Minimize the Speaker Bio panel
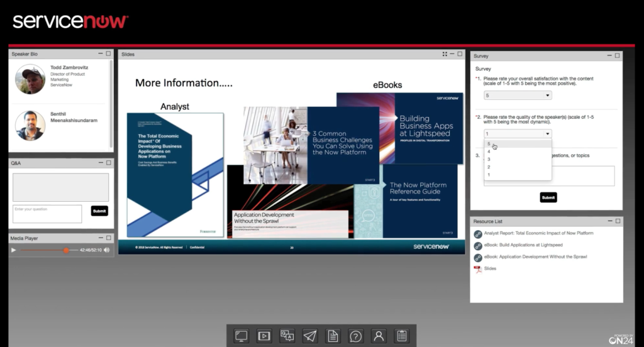644x347 pixels. [101, 53]
